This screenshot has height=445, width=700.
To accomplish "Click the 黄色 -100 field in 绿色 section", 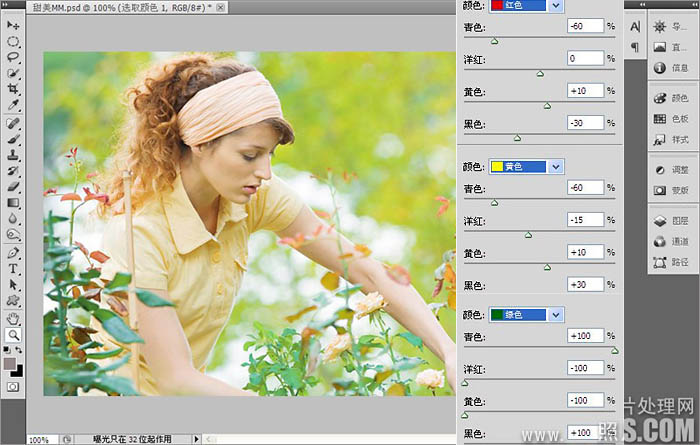I will (585, 400).
